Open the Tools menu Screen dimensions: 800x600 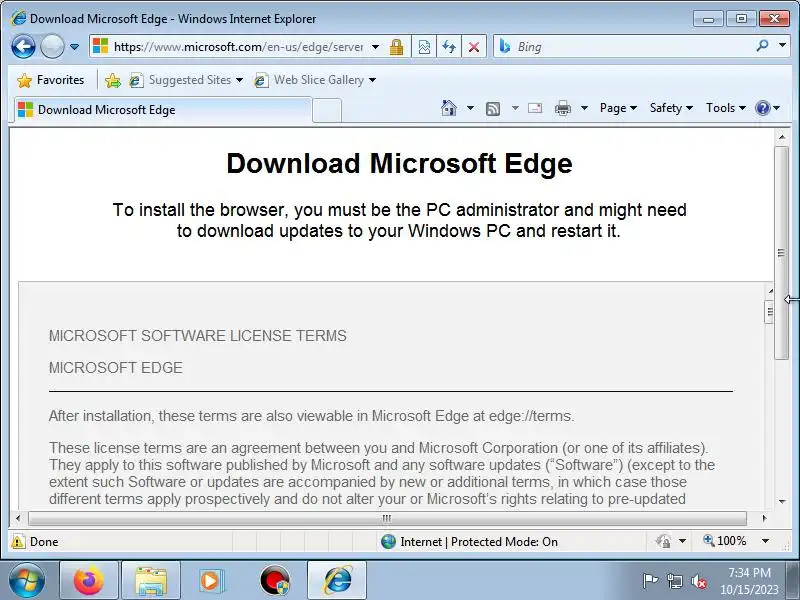[x=726, y=108]
